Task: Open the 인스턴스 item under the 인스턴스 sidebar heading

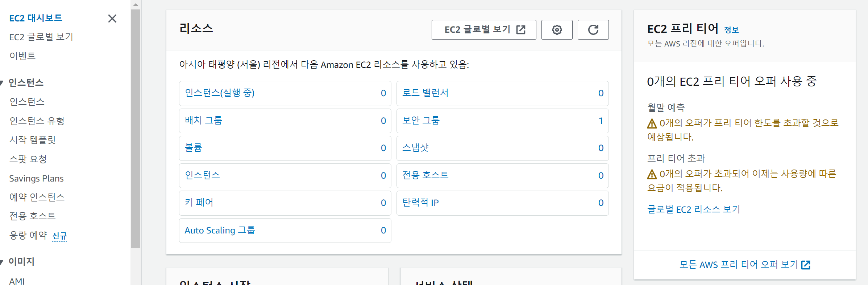Action: click(27, 102)
